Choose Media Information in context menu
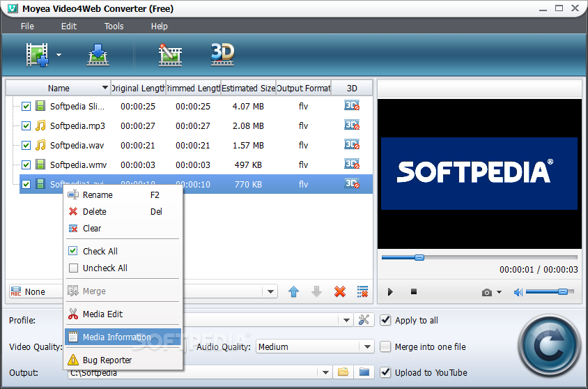Viewport: 588px width, 389px height. [123, 337]
